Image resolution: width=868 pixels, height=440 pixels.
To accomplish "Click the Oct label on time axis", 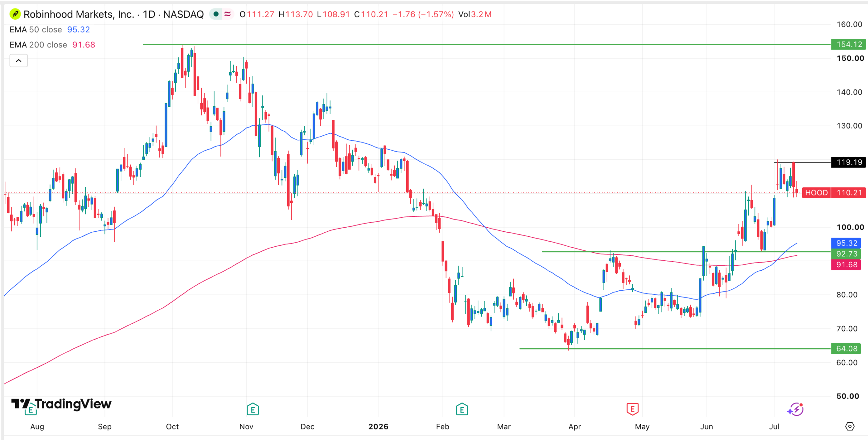I will click(x=172, y=426).
